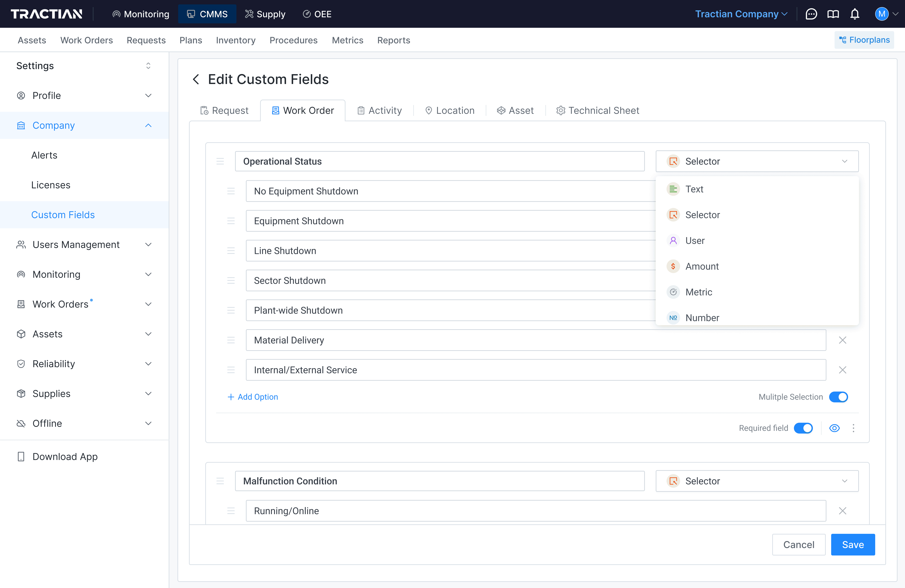Go back using the arrow beside Edit Custom Fields

click(x=196, y=79)
